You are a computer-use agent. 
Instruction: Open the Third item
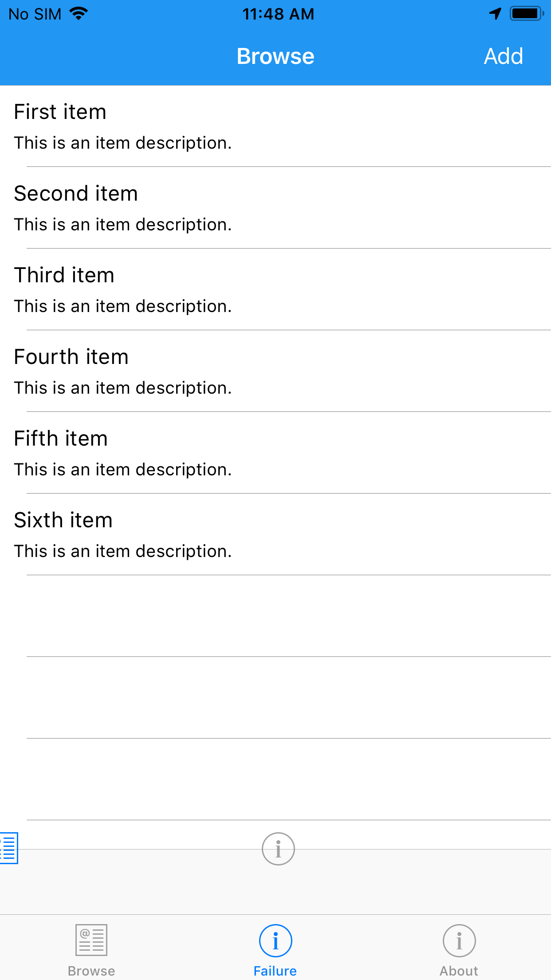pyautogui.click(x=275, y=289)
